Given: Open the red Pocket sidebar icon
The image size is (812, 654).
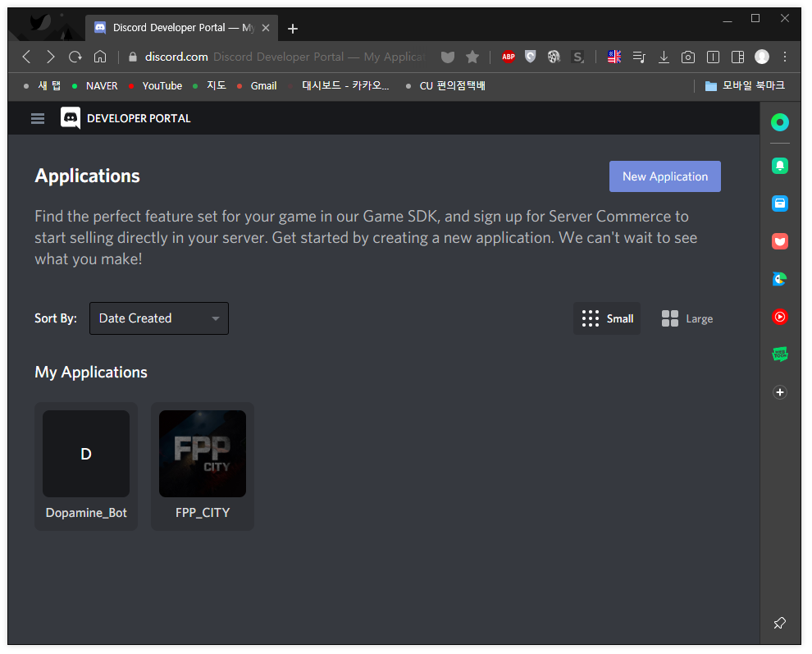Looking at the screenshot, I should 780,241.
